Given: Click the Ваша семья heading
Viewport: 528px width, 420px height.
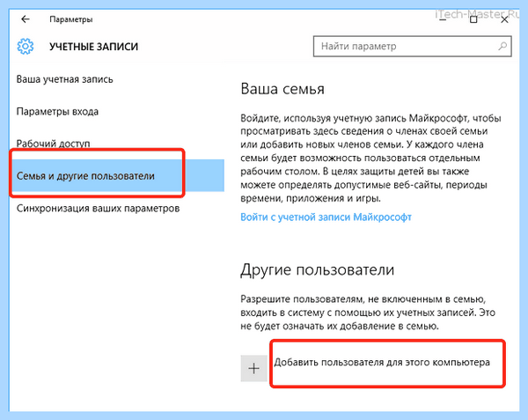Looking at the screenshot, I should 282,89.
